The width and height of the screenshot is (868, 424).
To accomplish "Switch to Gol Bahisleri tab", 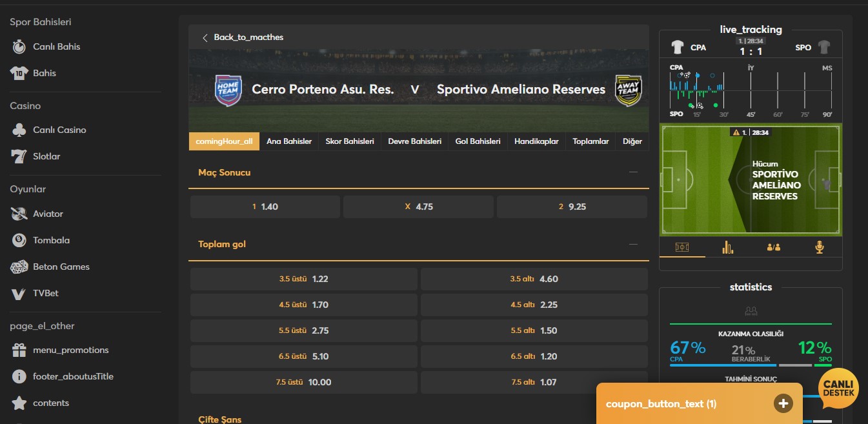I will 478,141.
